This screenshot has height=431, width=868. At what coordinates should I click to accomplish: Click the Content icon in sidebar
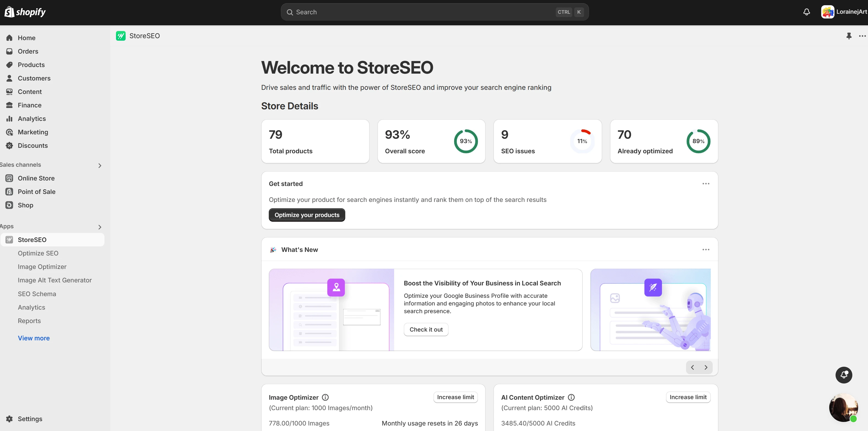pyautogui.click(x=9, y=91)
